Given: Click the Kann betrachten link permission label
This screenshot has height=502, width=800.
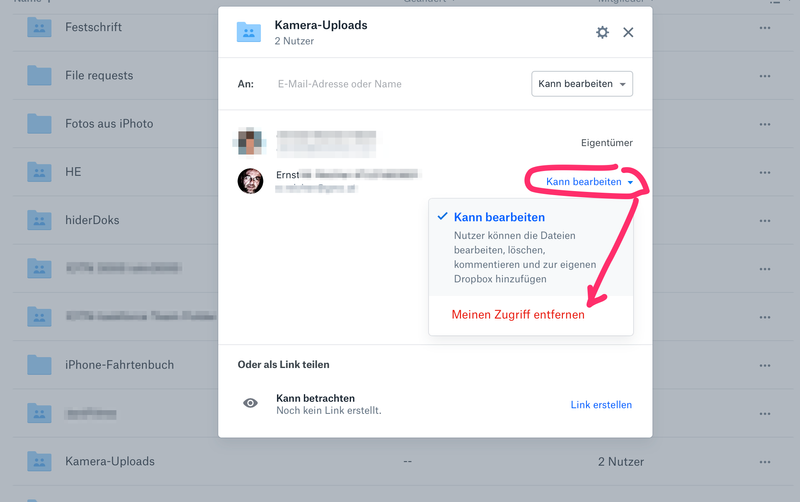Looking at the screenshot, I should point(315,398).
